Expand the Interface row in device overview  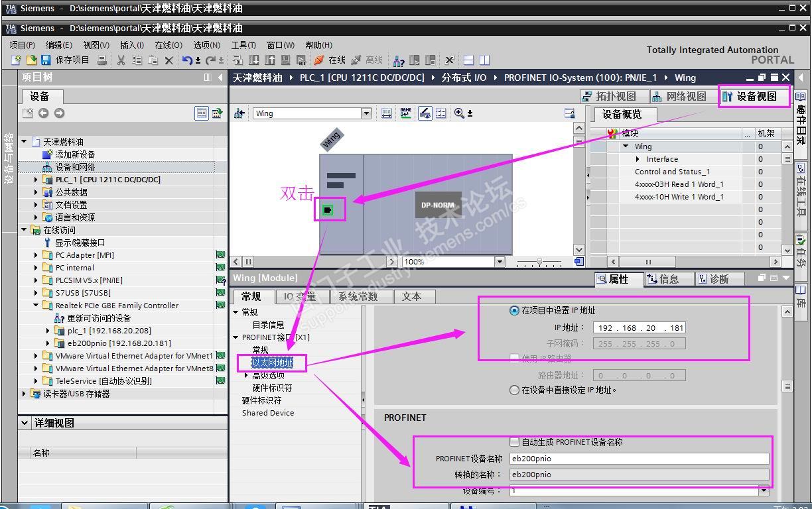coord(638,159)
